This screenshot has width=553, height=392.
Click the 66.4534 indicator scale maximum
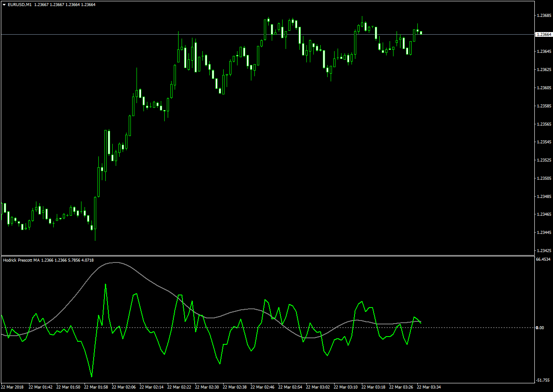point(543,260)
